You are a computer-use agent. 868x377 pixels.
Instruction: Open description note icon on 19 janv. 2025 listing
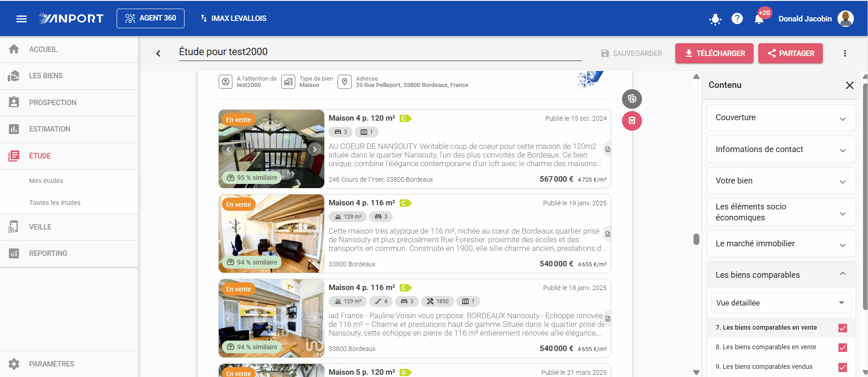tap(607, 234)
